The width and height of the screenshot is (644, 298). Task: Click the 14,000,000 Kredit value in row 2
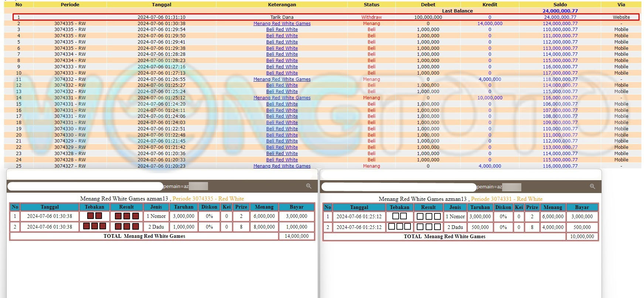[x=490, y=23]
